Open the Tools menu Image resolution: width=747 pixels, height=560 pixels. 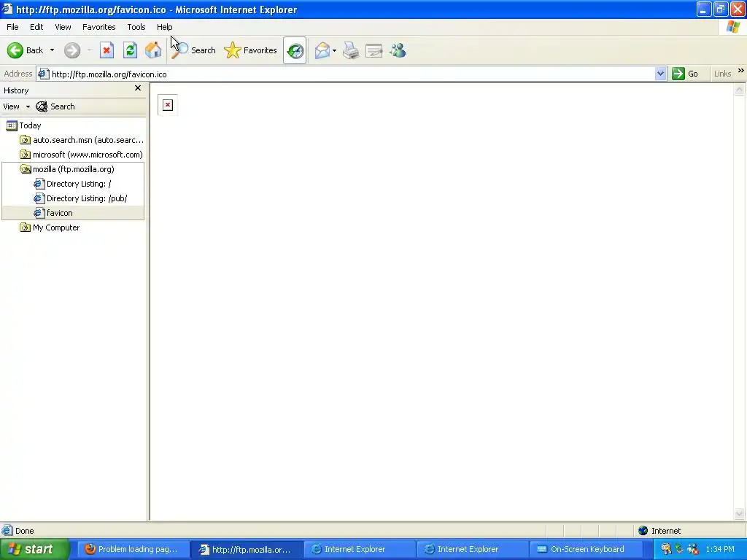pos(136,27)
